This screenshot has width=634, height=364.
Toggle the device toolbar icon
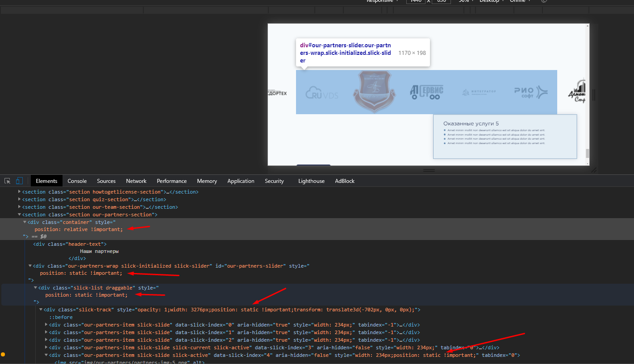19,181
